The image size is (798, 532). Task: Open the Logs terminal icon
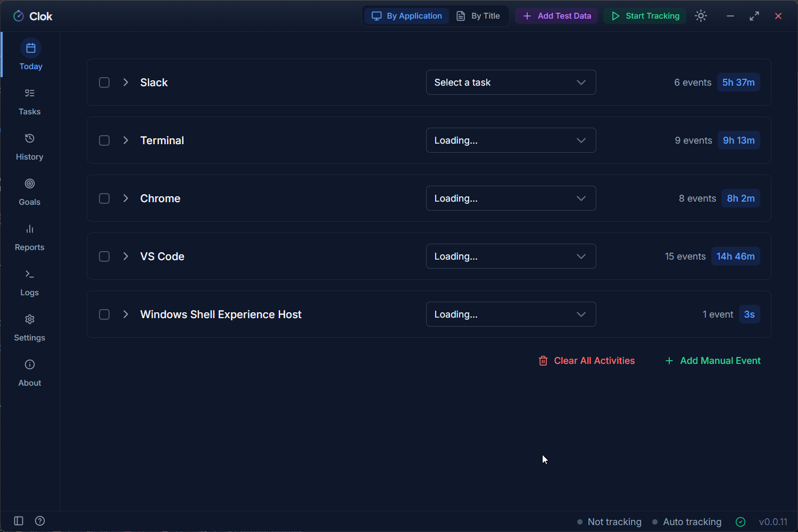[30, 274]
